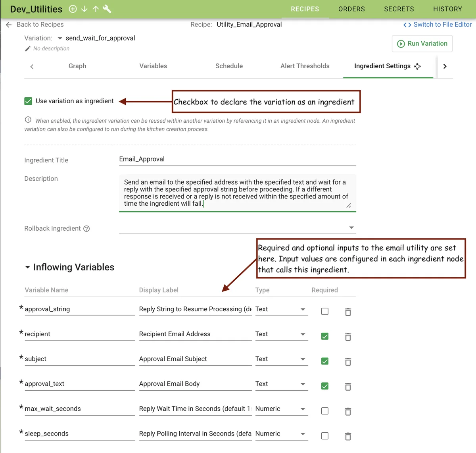Uncheck Use variation as ingredient

(x=28, y=101)
